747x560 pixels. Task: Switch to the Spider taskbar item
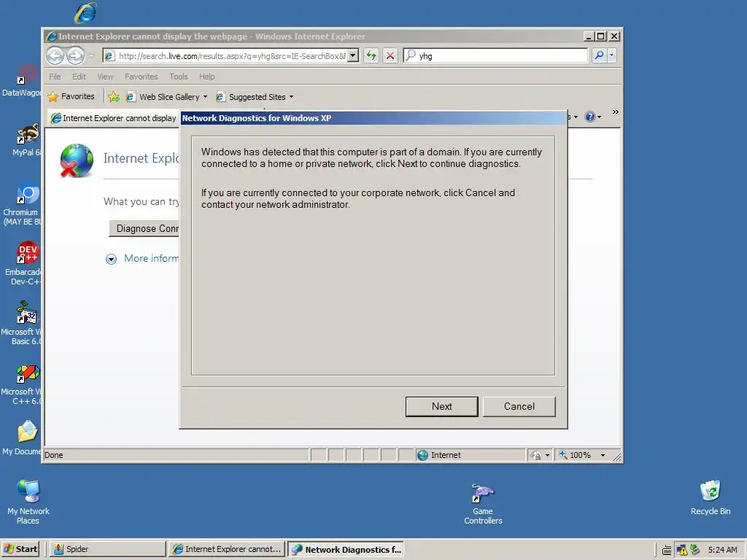[108, 549]
